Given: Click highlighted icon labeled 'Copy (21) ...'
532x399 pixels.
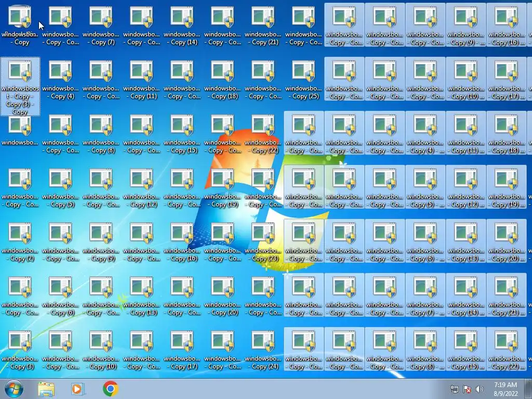Looking at the screenshot, I should [506, 296].
